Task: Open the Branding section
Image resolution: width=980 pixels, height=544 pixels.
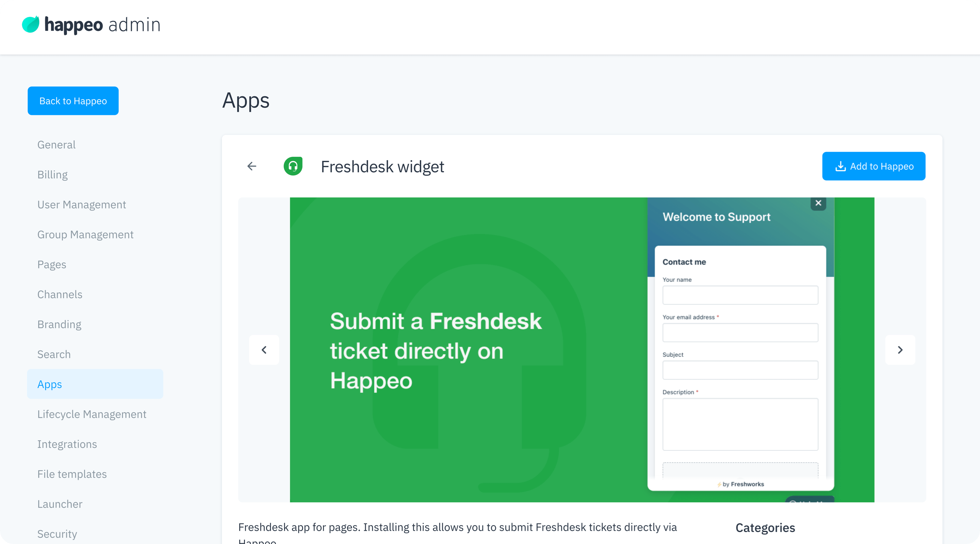Action: pos(59,324)
